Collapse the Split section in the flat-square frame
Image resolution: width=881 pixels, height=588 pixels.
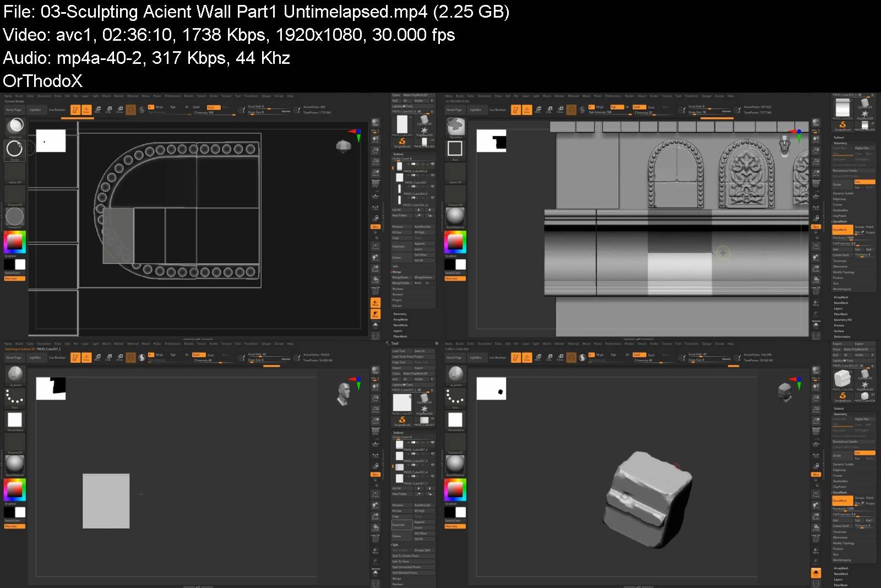(x=395, y=545)
